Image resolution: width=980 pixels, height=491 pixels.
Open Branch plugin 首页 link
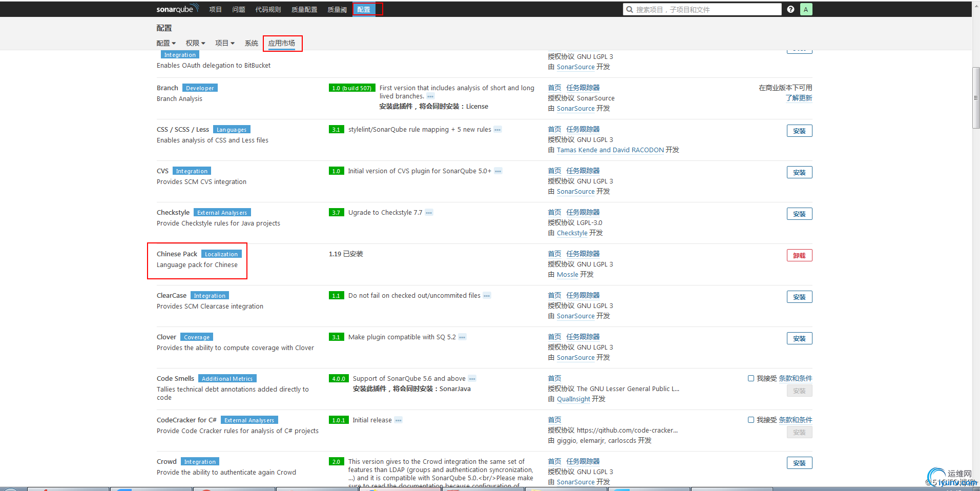tap(554, 88)
